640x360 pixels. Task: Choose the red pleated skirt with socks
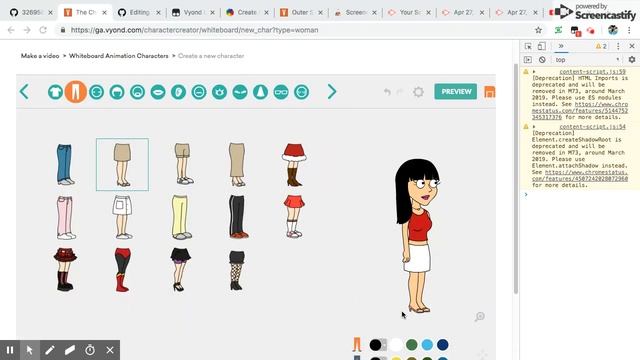pos(294,216)
